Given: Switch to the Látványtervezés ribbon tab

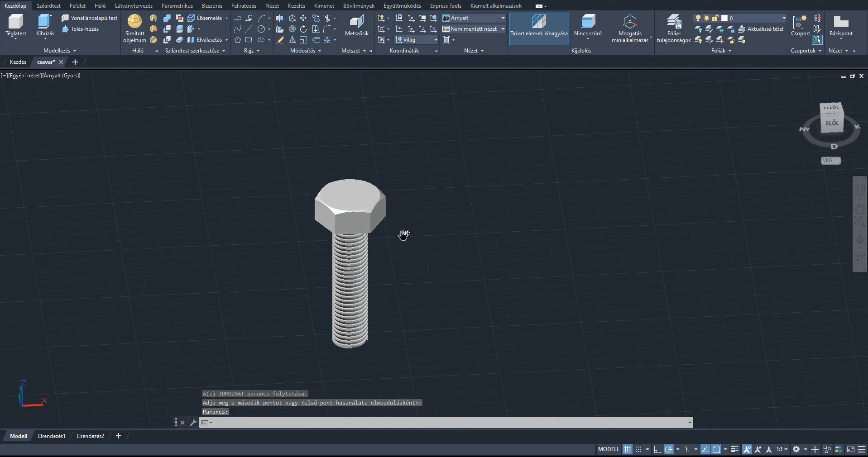Looking at the screenshot, I should (134, 6).
